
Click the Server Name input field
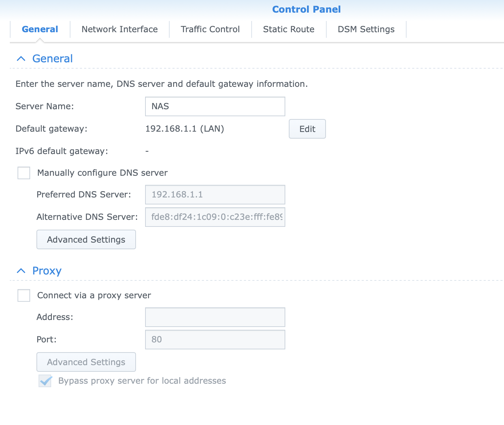point(215,106)
